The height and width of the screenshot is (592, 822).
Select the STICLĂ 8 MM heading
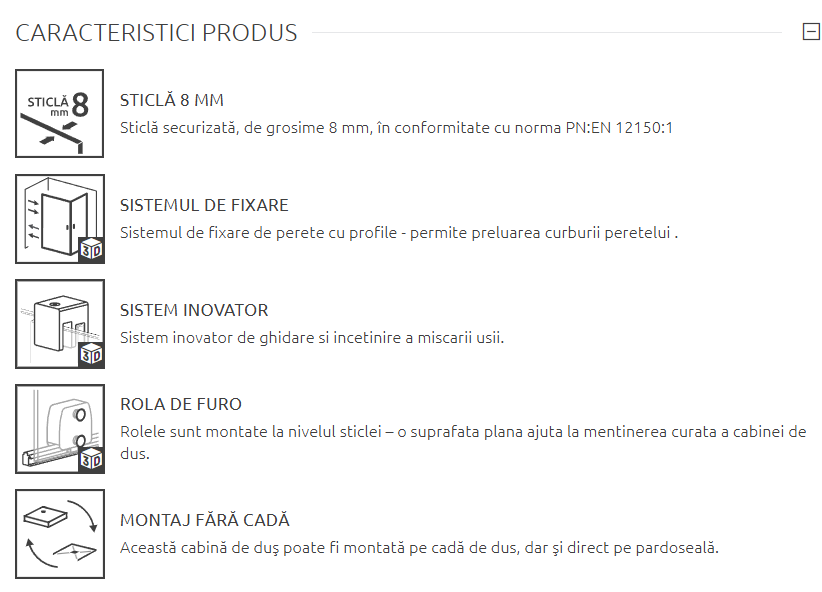point(172,100)
